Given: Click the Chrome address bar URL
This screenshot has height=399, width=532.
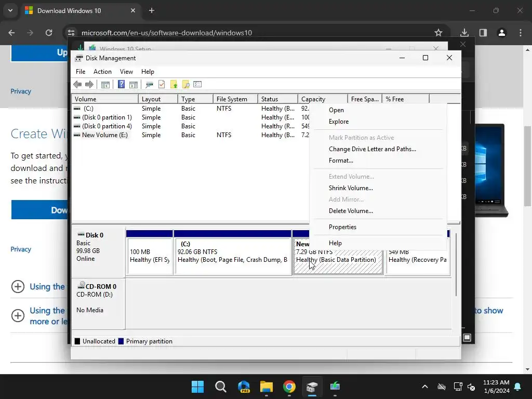Looking at the screenshot, I should [x=167, y=33].
